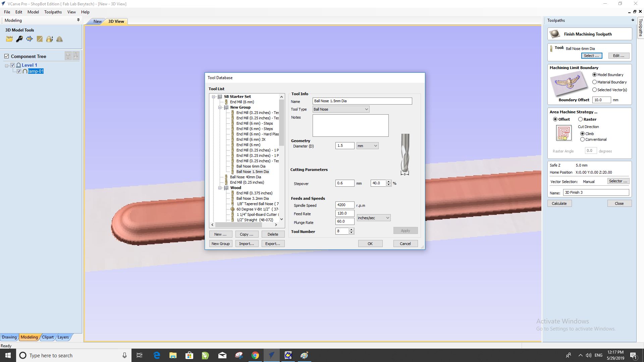Toggle the Component Tree checkbox
Viewport: 644px width, 362px height.
click(6, 56)
